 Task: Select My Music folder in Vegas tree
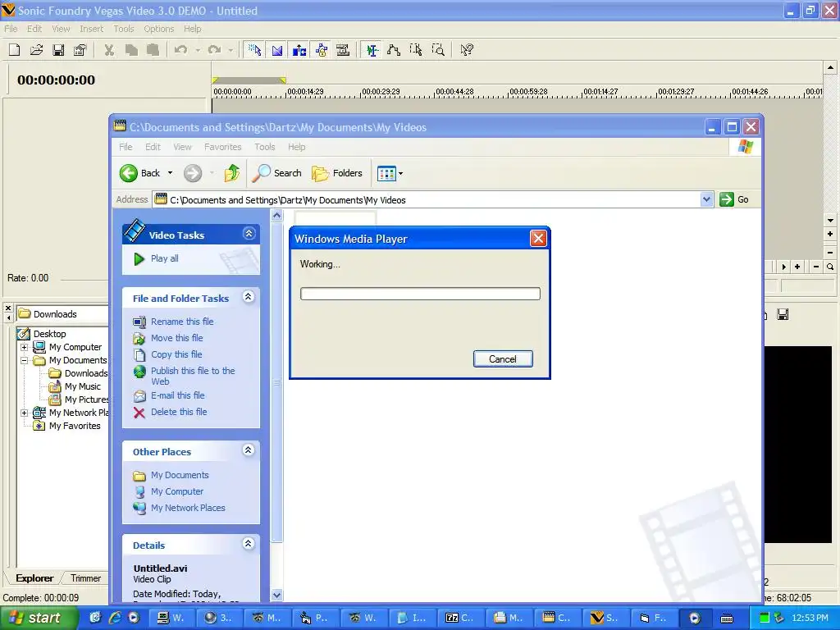click(83, 387)
